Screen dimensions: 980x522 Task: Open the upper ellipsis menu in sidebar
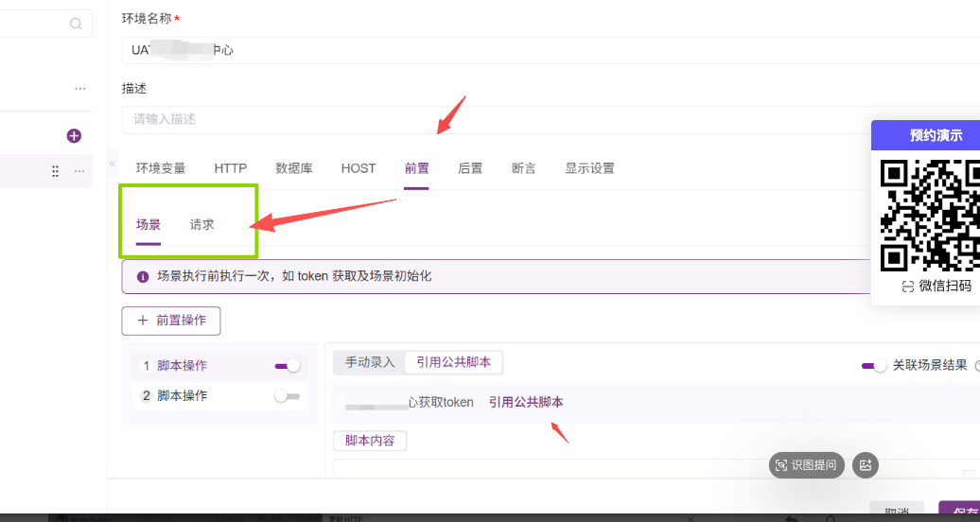(x=79, y=89)
